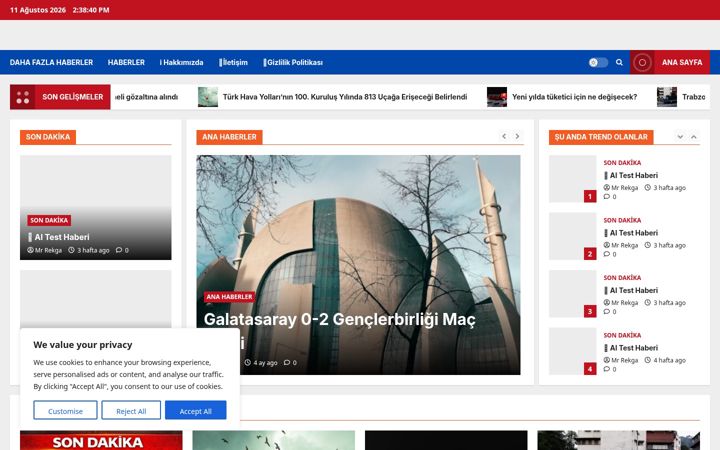Click comment icon on trending item 3
Image resolution: width=720 pixels, height=450 pixels.
pyautogui.click(x=607, y=311)
